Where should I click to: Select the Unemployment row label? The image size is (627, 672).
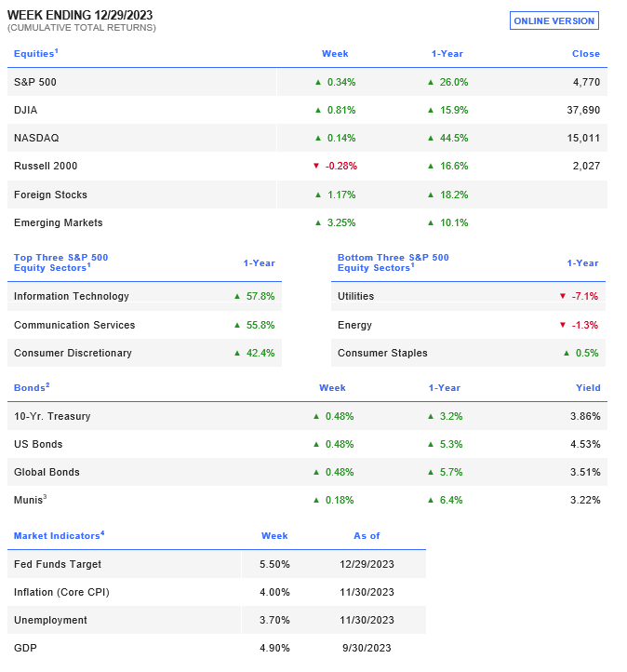point(50,620)
